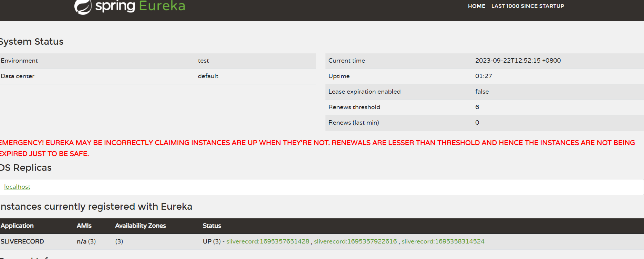This screenshot has width=644, height=259.
Task: Open instance sliverecord:1695358314524 link
Action: [x=443, y=241]
